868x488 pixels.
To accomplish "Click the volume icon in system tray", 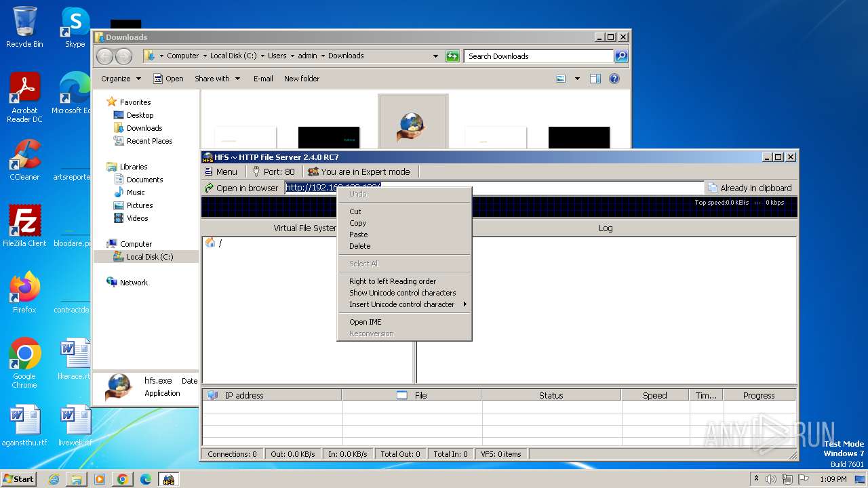I will click(x=771, y=479).
